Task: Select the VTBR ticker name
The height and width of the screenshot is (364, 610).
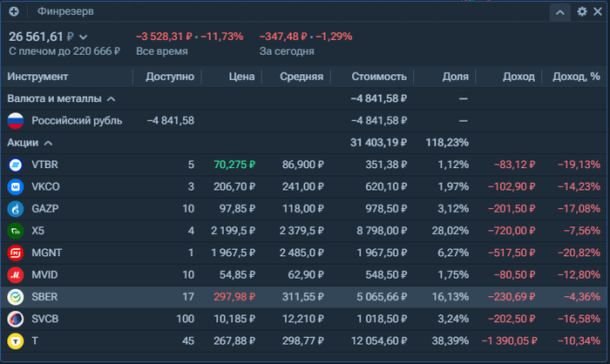Action: coord(44,165)
